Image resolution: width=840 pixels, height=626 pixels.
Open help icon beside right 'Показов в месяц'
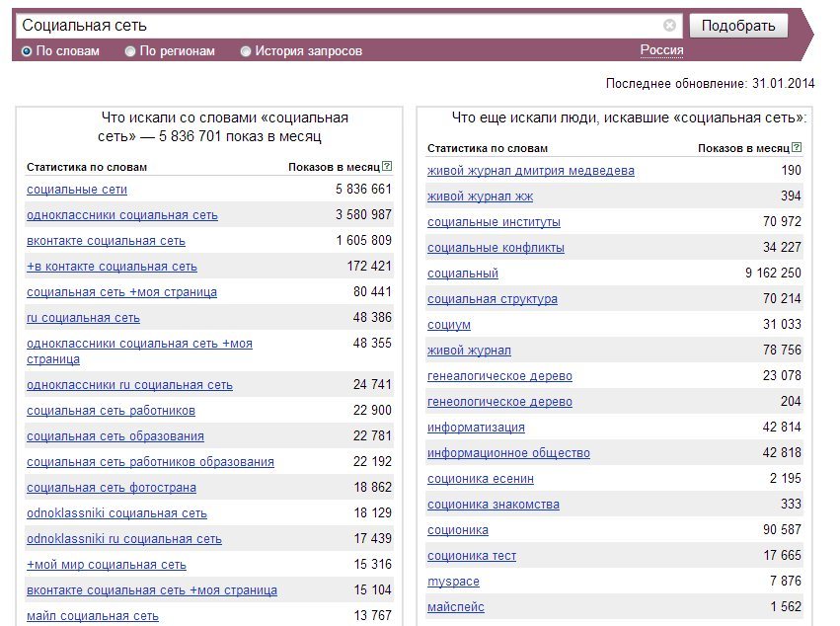coord(797,147)
